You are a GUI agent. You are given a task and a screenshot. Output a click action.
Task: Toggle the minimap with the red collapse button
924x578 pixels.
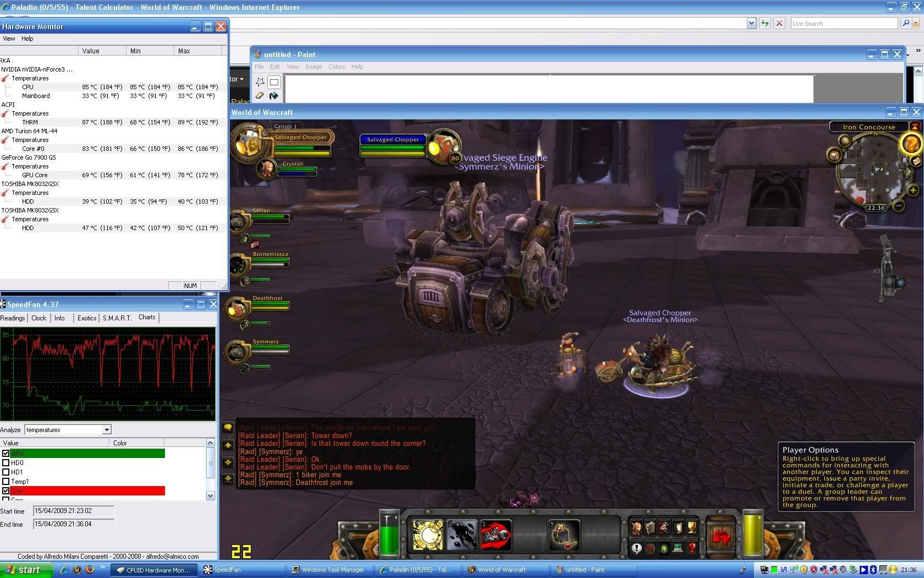915,127
